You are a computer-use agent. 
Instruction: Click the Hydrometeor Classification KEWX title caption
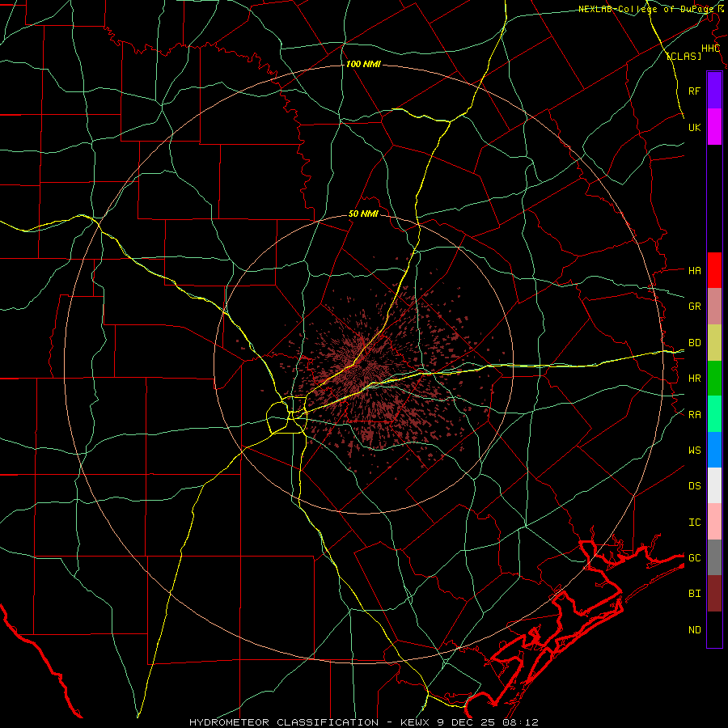pos(363,722)
